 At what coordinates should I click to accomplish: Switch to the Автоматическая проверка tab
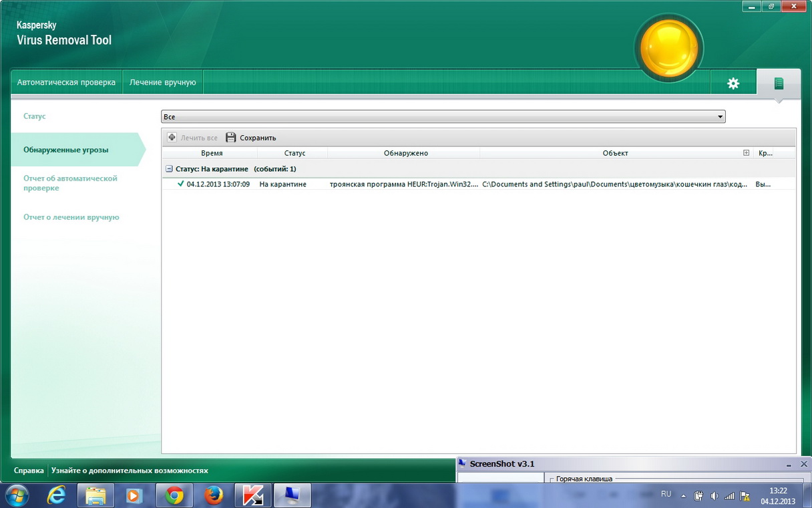click(66, 82)
